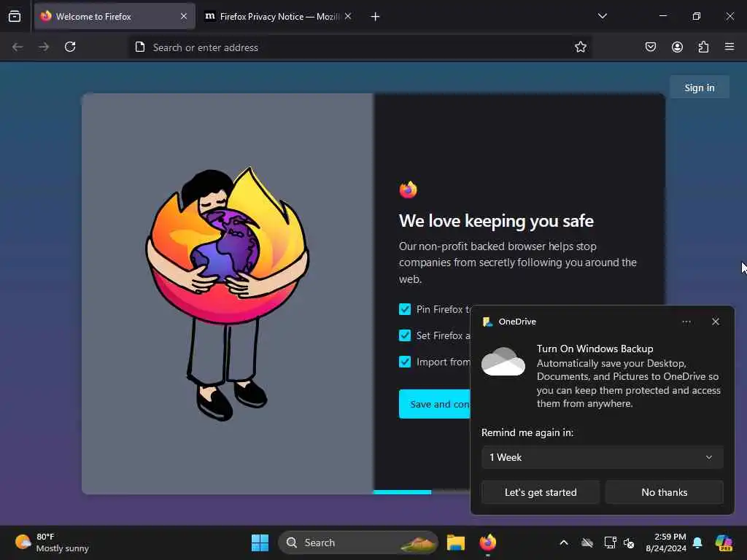Uncheck the Pin Firefox checkbox
This screenshot has width=747, height=560.
coord(405,309)
